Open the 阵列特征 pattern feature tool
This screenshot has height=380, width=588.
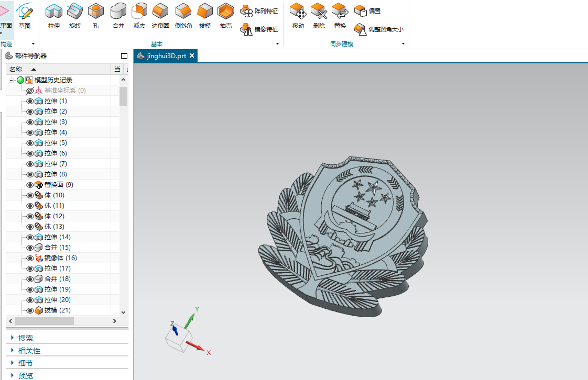tap(259, 11)
